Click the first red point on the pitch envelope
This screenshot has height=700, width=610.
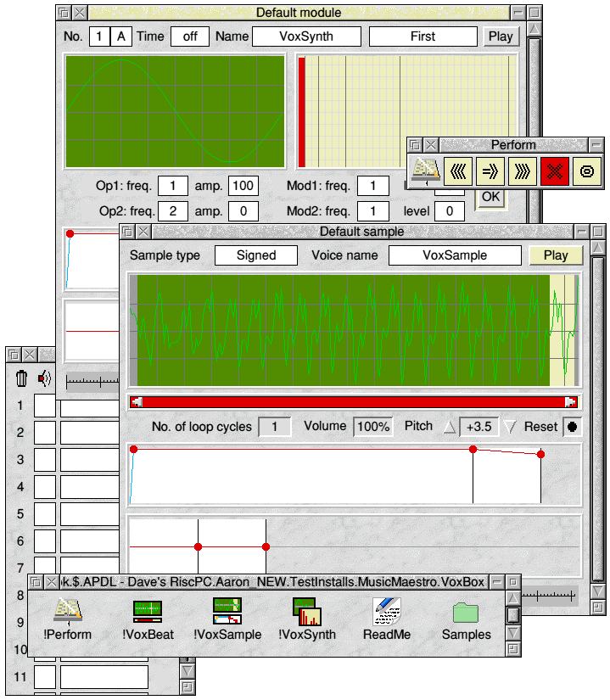tap(199, 547)
